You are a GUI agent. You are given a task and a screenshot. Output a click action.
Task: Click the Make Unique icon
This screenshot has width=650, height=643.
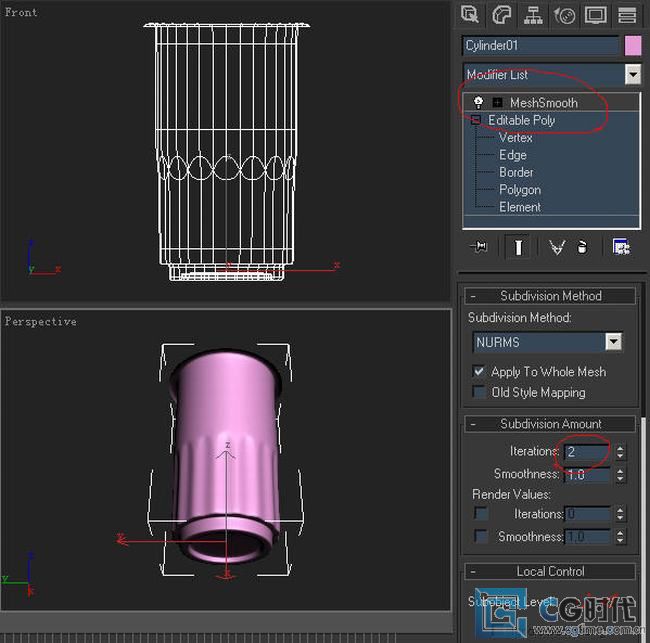point(556,247)
